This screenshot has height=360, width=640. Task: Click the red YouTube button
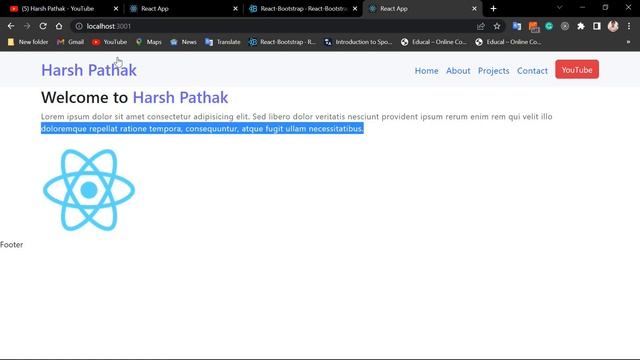[577, 69]
